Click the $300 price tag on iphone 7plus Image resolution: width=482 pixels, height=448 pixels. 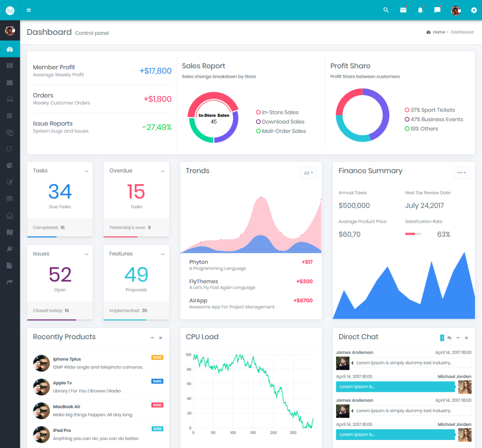158,358
